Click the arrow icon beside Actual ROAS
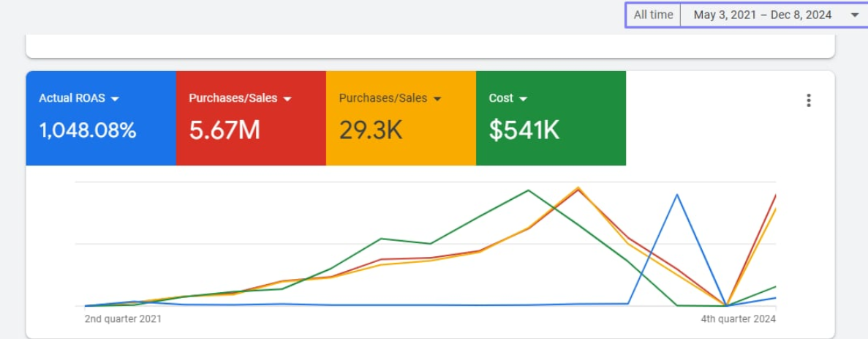 (115, 99)
